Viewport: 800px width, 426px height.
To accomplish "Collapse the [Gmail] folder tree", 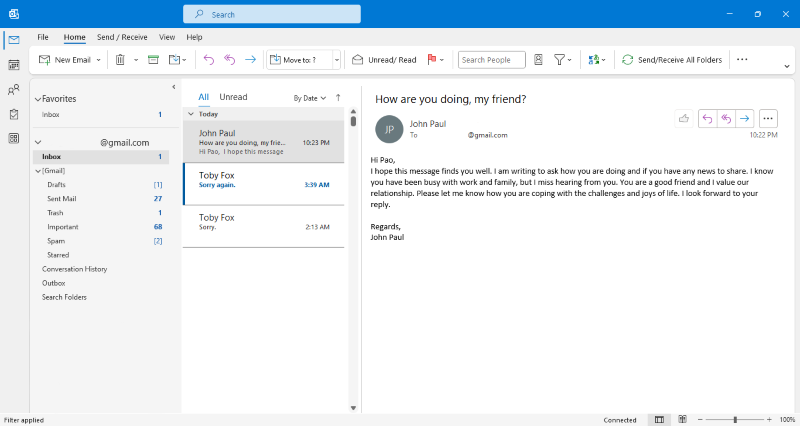I will pos(38,171).
